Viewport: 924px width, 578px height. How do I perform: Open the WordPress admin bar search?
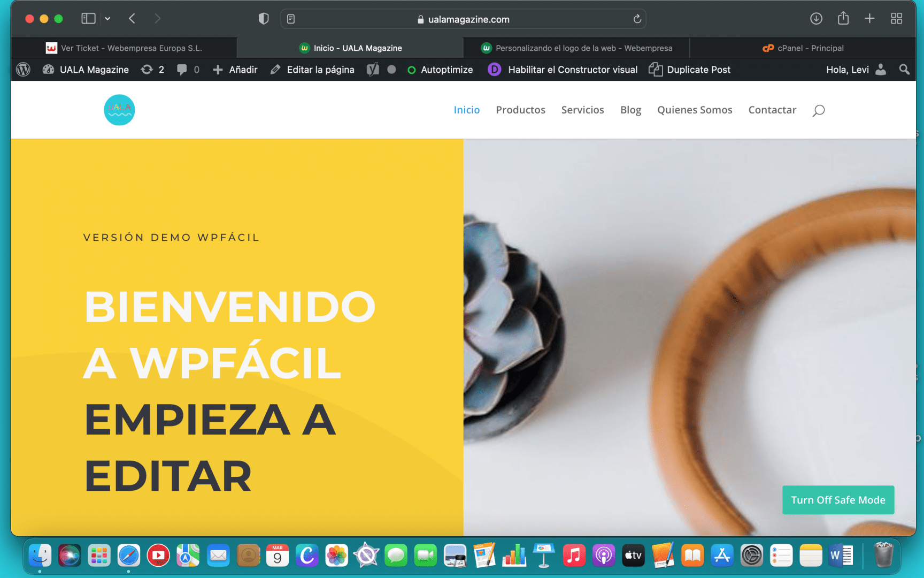coord(904,70)
